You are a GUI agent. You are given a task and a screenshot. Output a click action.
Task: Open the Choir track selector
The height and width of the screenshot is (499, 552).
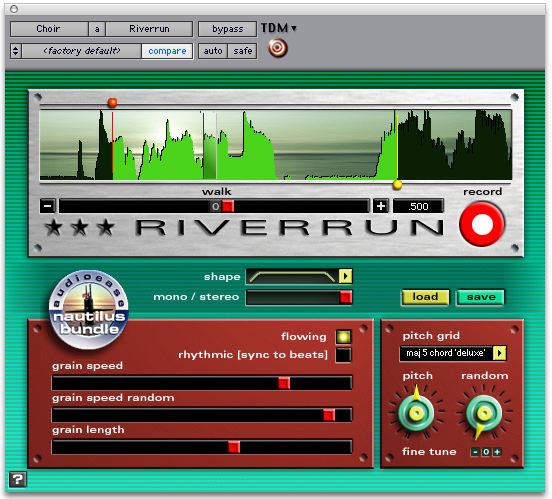tap(49, 29)
